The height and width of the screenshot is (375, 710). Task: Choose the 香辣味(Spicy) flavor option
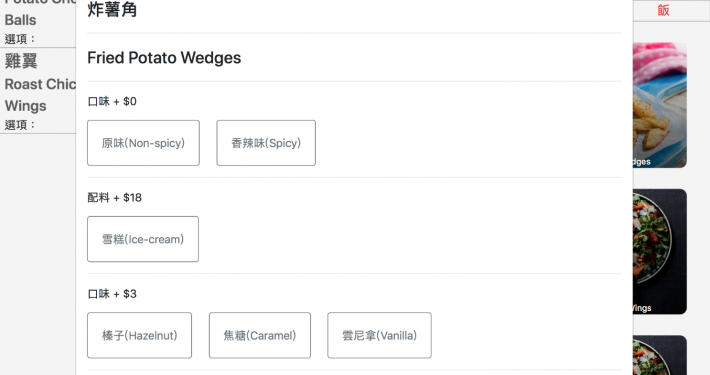[x=266, y=143]
